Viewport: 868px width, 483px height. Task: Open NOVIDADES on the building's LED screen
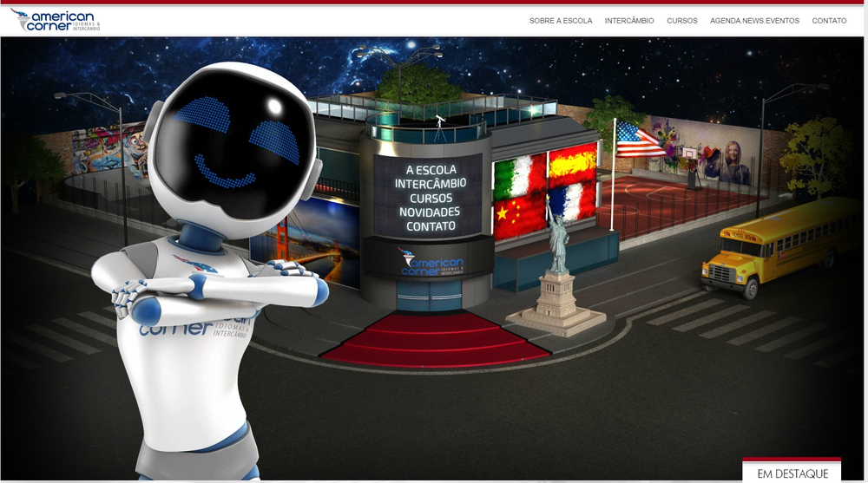point(431,212)
